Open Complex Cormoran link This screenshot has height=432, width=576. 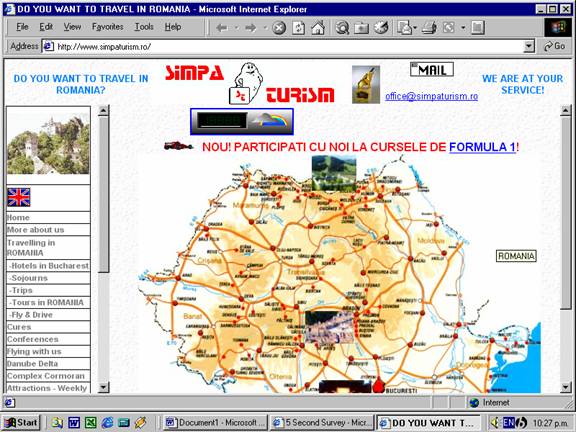[46, 376]
